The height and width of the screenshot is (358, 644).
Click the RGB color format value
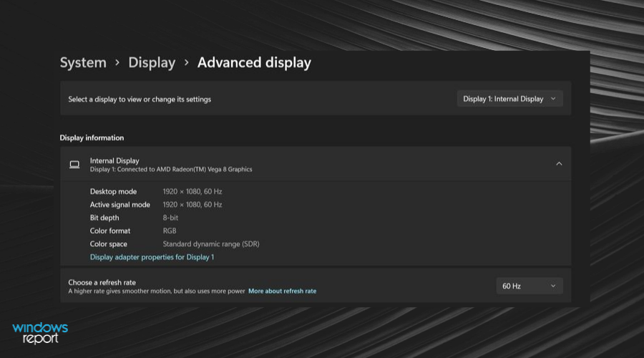click(x=169, y=231)
